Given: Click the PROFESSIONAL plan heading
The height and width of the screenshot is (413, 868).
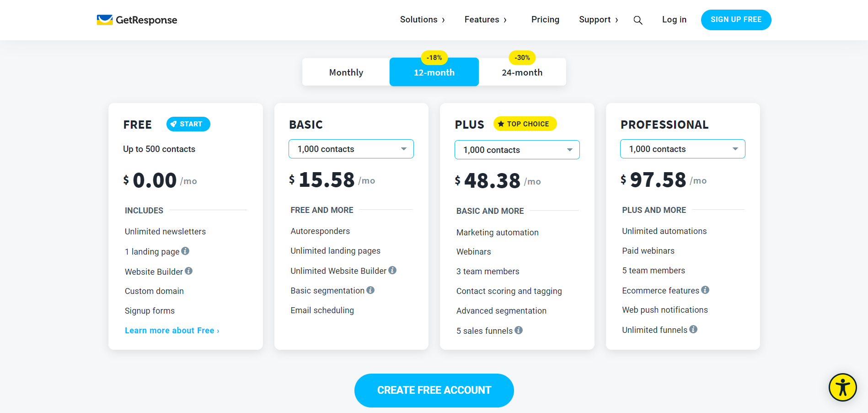Looking at the screenshot, I should pos(664,125).
